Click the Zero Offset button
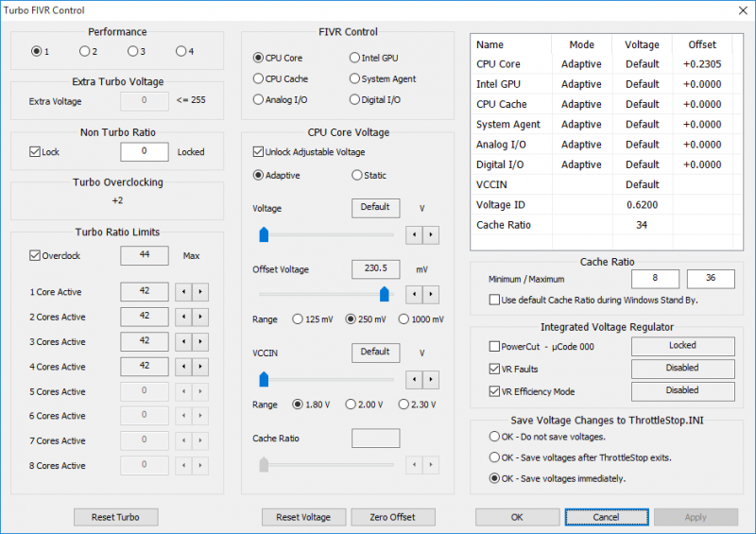The height and width of the screenshot is (534, 756). [393, 517]
